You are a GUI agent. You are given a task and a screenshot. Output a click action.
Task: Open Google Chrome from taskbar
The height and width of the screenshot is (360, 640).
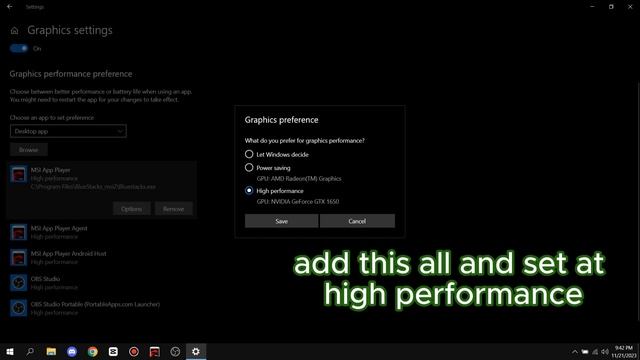point(93,351)
